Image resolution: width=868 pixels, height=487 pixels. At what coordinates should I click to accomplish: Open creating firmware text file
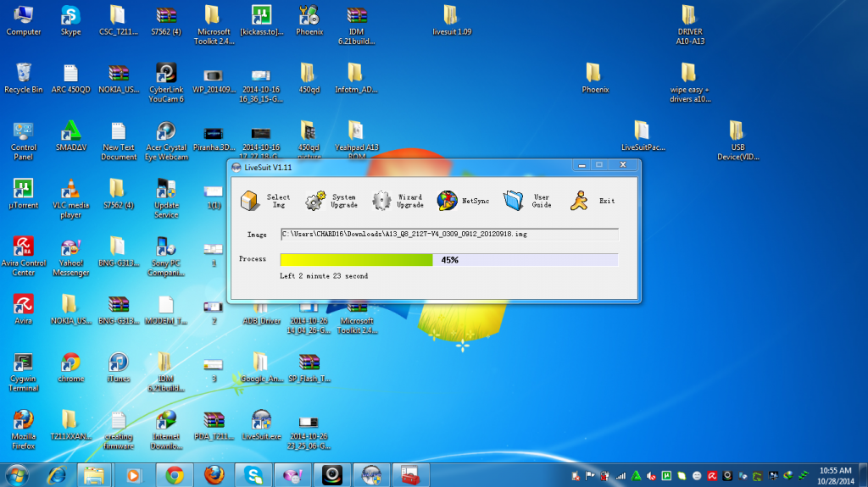coord(119,429)
